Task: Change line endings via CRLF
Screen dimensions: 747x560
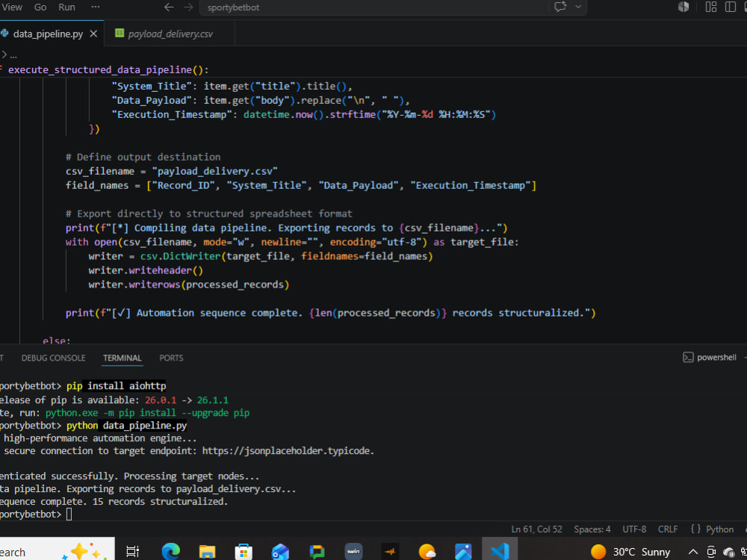Action: click(668, 529)
